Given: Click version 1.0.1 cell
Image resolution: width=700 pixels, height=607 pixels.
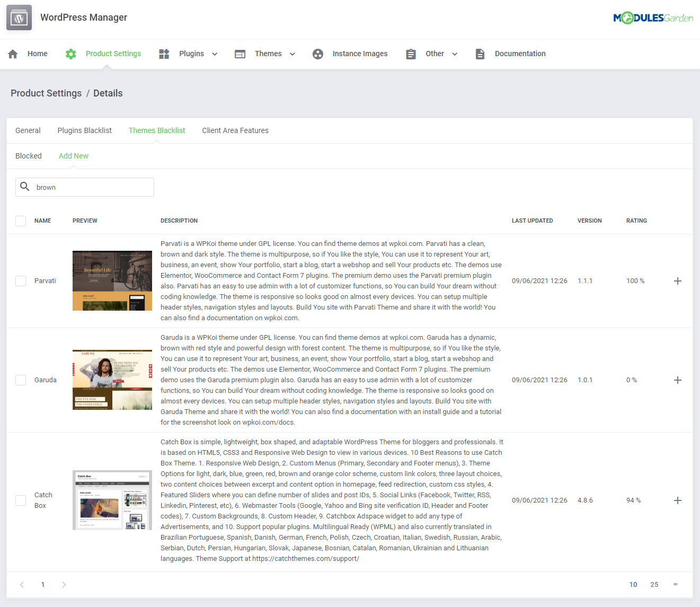Looking at the screenshot, I should 585,380.
